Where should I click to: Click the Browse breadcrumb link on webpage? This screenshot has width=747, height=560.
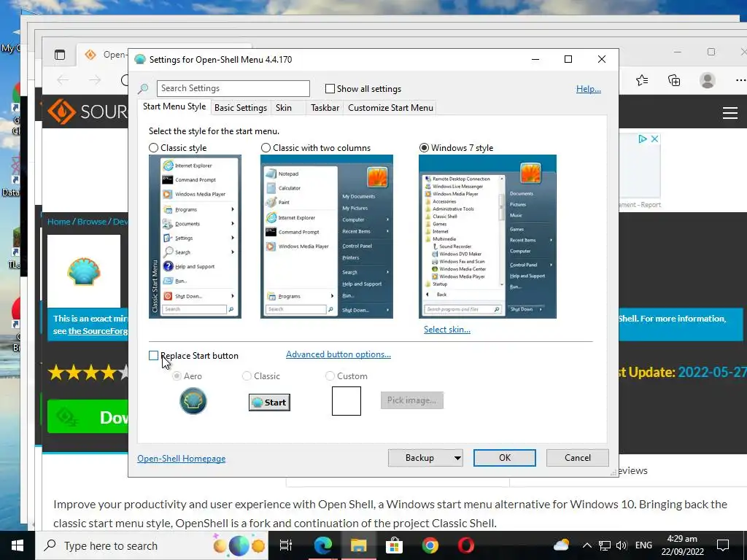click(x=91, y=222)
